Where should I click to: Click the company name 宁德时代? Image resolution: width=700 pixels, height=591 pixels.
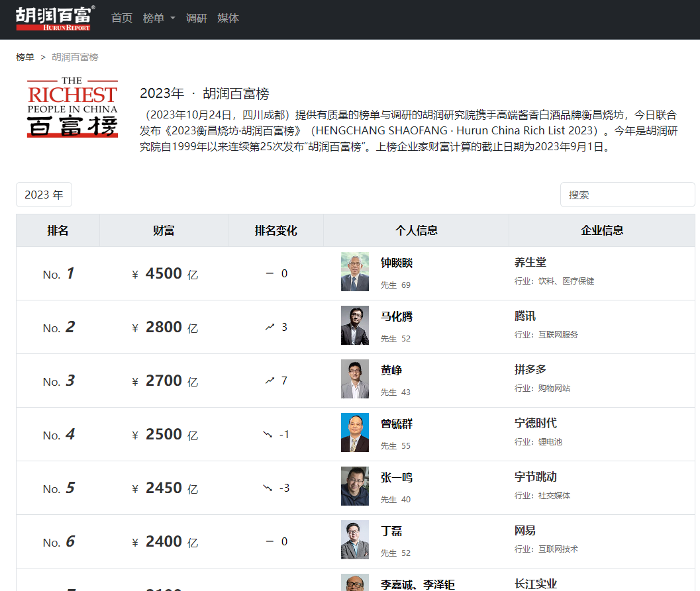pos(536,423)
